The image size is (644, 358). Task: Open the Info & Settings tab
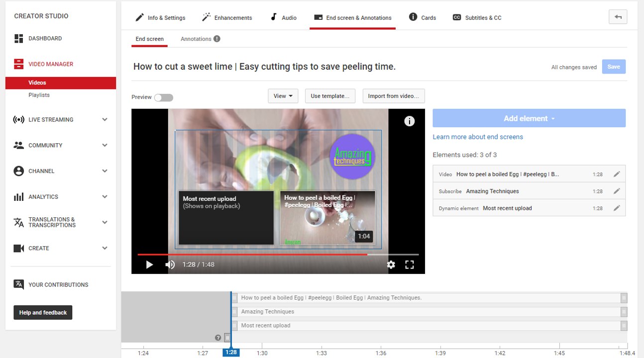pos(160,17)
